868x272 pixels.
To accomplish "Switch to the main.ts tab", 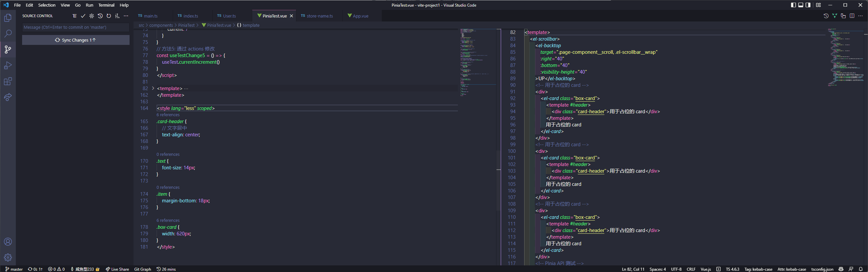I will pos(151,16).
